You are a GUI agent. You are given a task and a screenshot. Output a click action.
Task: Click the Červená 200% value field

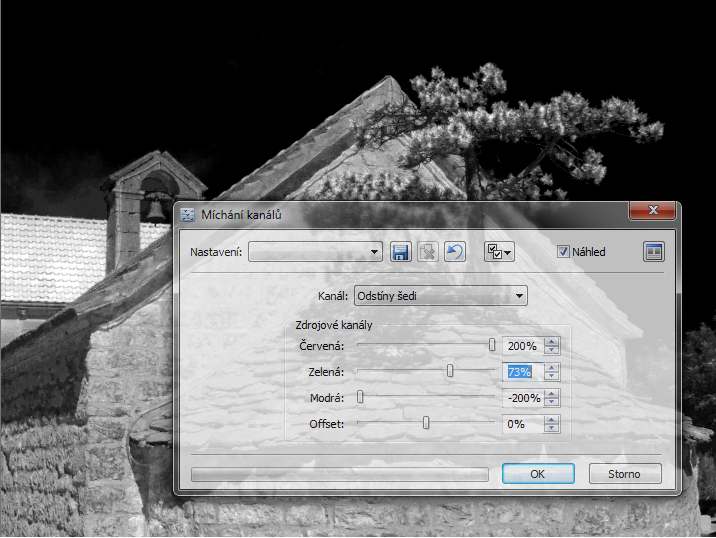[x=520, y=346]
